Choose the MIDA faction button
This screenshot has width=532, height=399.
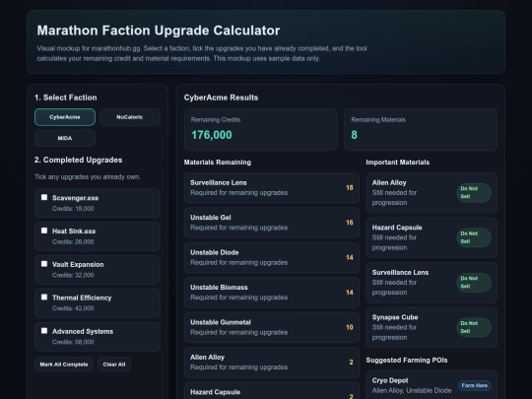click(x=65, y=138)
